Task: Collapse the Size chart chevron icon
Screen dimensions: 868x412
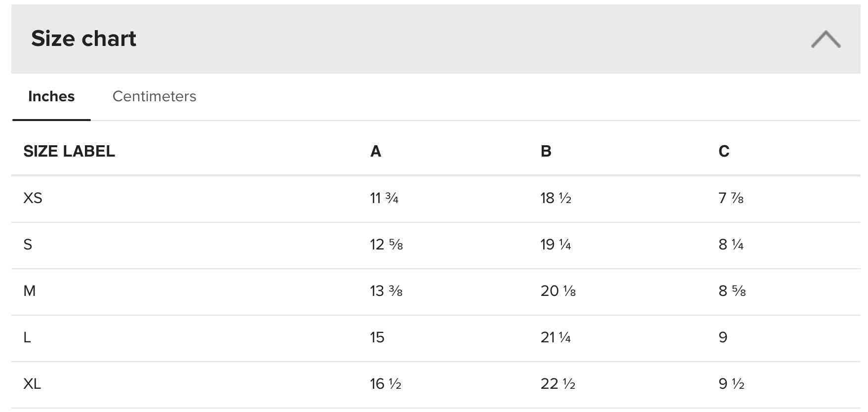Action: [x=826, y=39]
